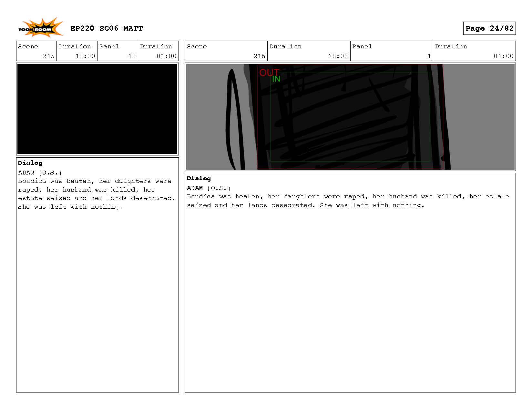Click the 'Scene' header label of left table
This screenshot has height=417, width=532.
[28, 46]
